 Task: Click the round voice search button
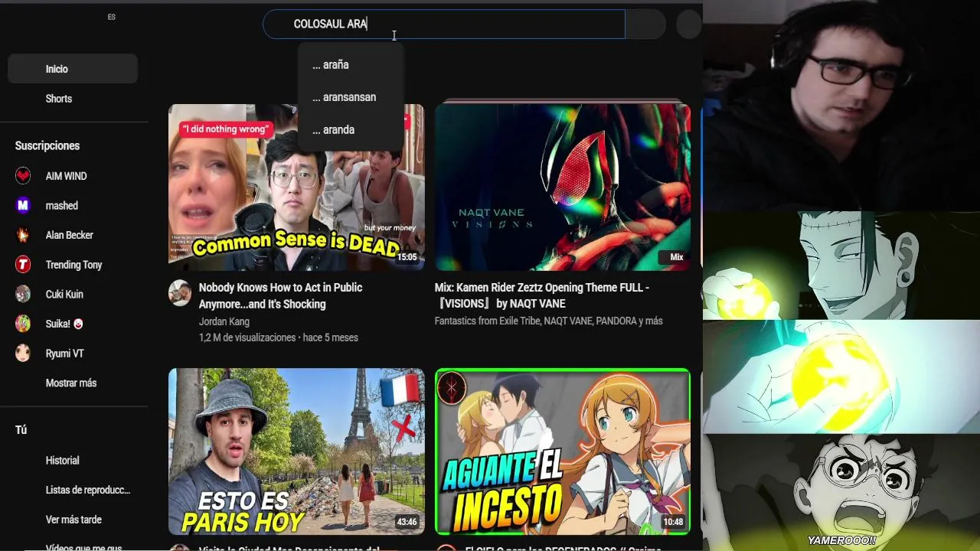[x=689, y=24]
